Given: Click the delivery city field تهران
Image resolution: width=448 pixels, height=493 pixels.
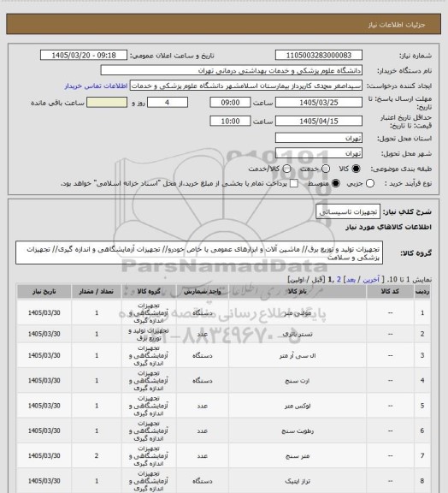Looking at the screenshot, I should pyautogui.click(x=319, y=153).
